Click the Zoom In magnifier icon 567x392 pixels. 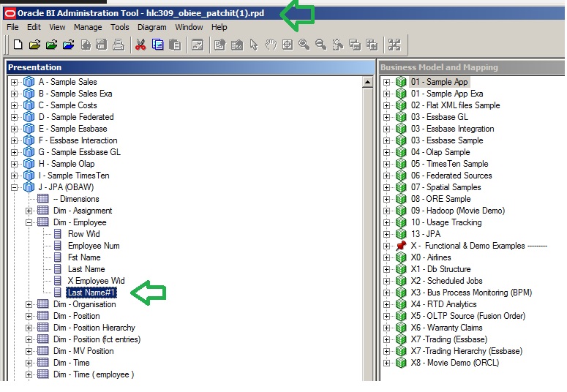coord(304,45)
